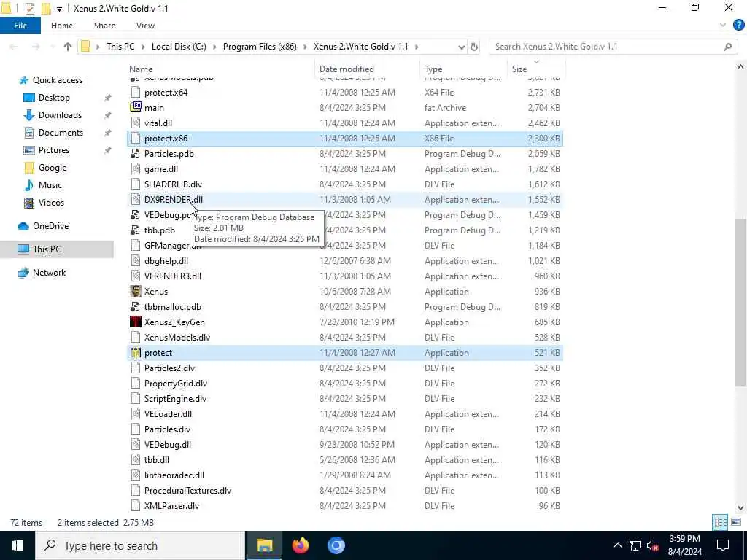Expand breadcrumb chevron after Local Disk (C:)
The width and height of the screenshot is (747, 560).
(214, 47)
